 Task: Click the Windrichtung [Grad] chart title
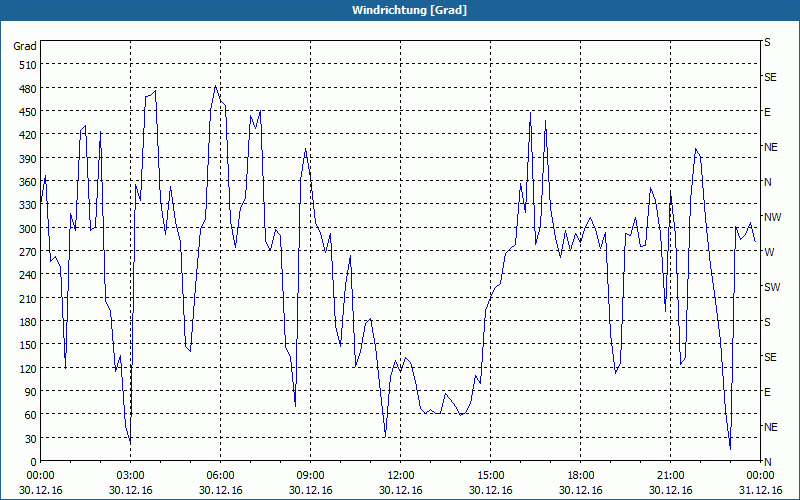(x=409, y=10)
